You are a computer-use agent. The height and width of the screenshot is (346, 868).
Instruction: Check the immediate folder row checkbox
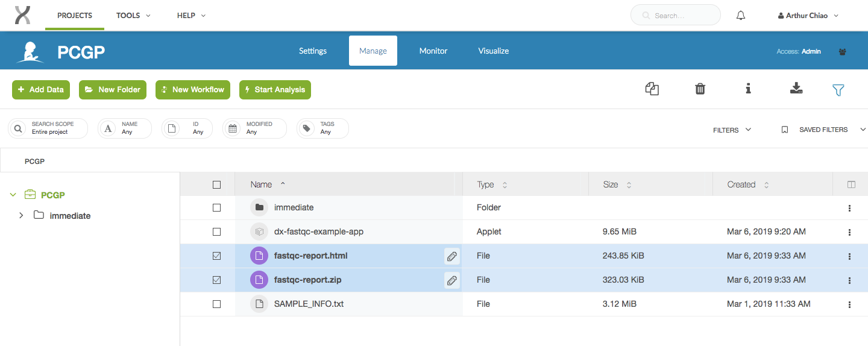(x=217, y=207)
